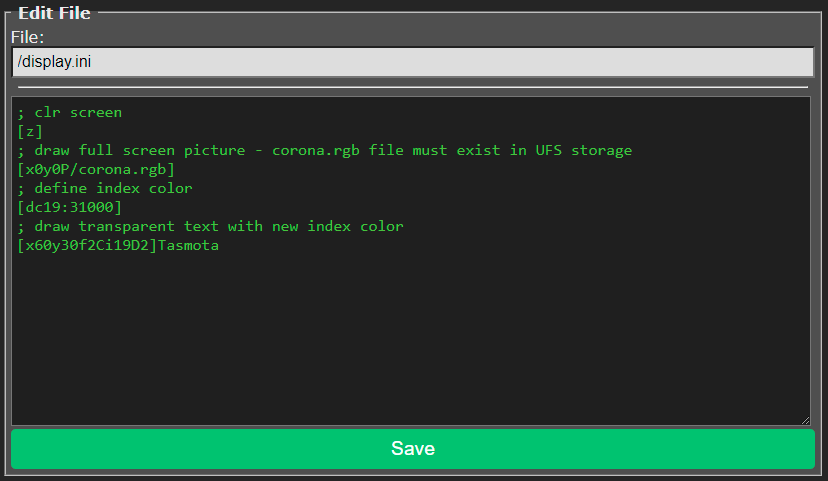Click the green Save button

413,448
